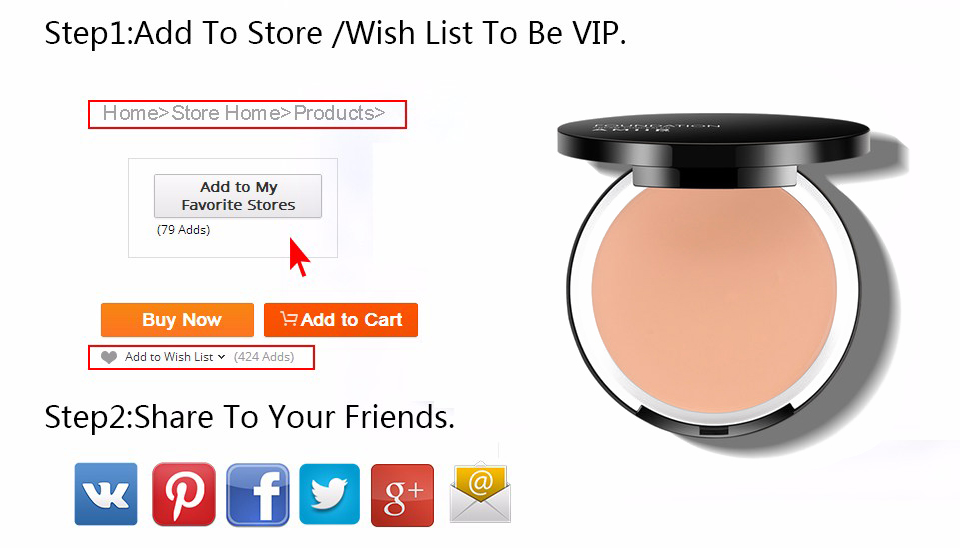
Task: Expand the Add to Wish List dropdown arrow
Action: pyautogui.click(x=222, y=357)
